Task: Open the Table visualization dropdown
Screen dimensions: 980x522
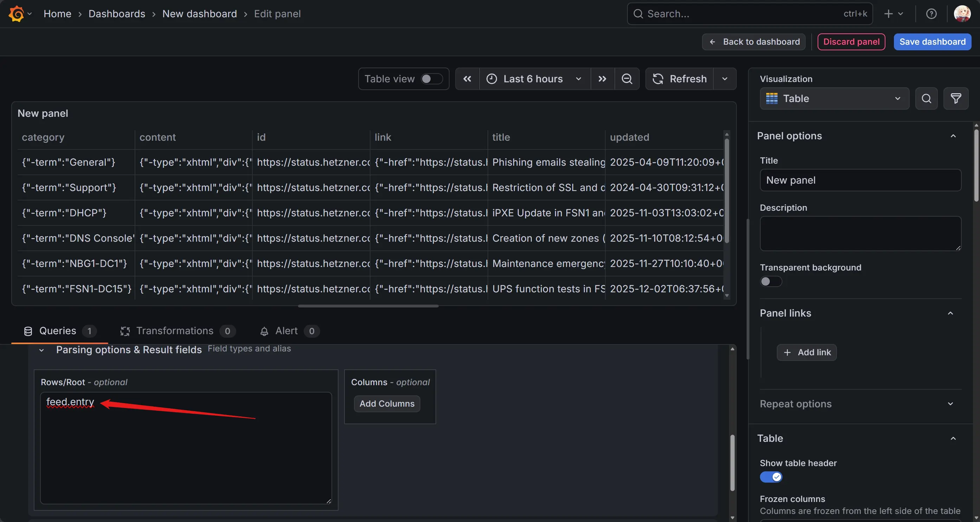Action: (834, 98)
